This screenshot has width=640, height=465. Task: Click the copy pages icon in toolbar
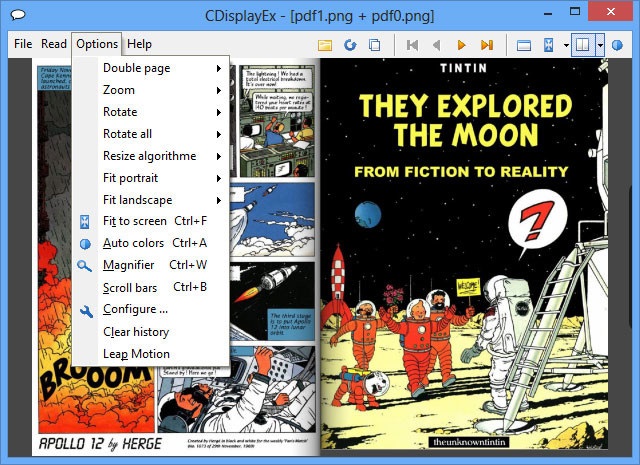tap(374, 45)
